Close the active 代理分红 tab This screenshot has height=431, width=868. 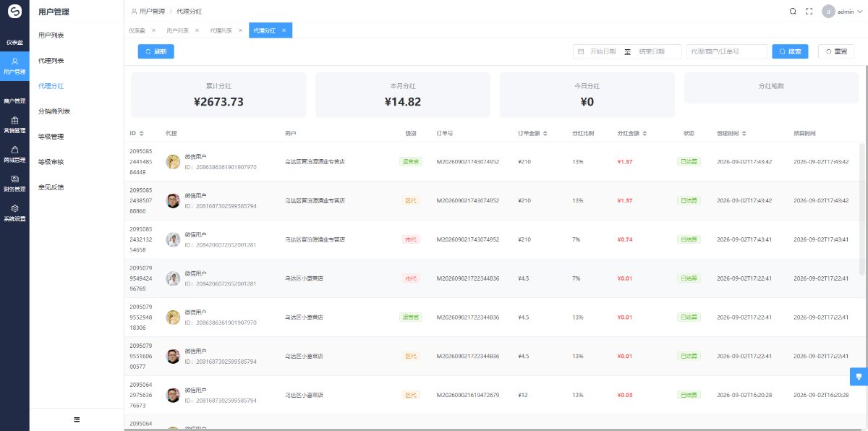[284, 30]
